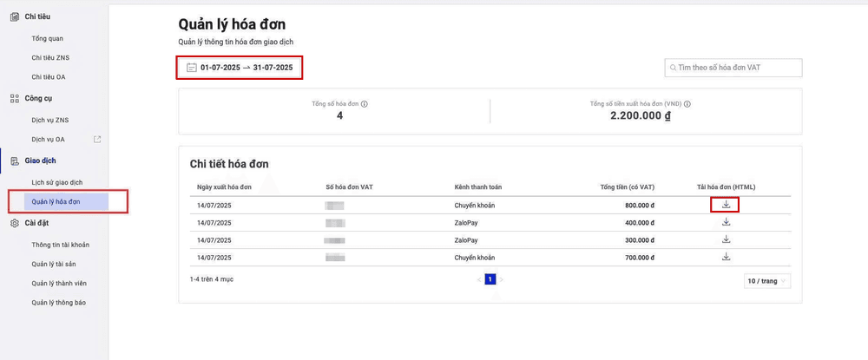Download the 700.000 đ invoice file

point(726,257)
